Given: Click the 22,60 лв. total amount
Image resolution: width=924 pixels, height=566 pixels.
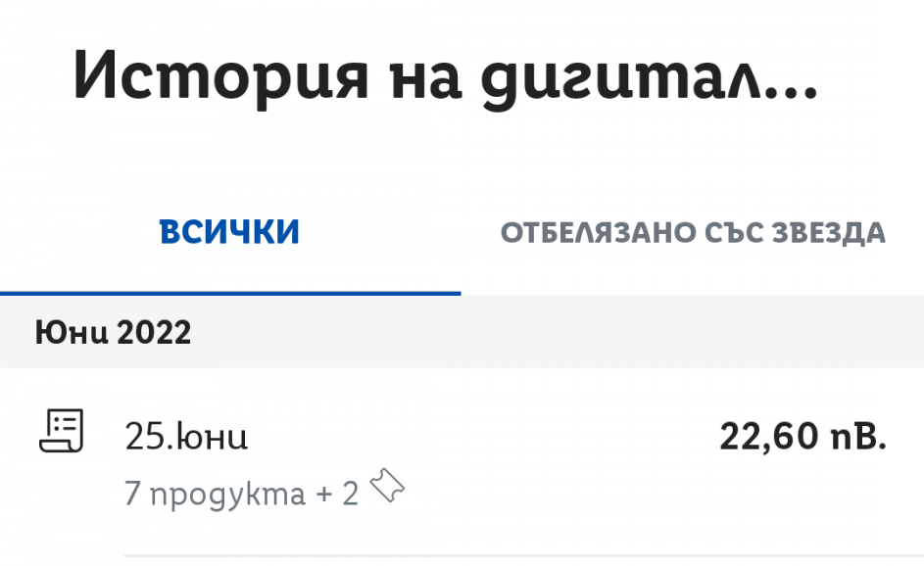Looking at the screenshot, I should click(802, 437).
